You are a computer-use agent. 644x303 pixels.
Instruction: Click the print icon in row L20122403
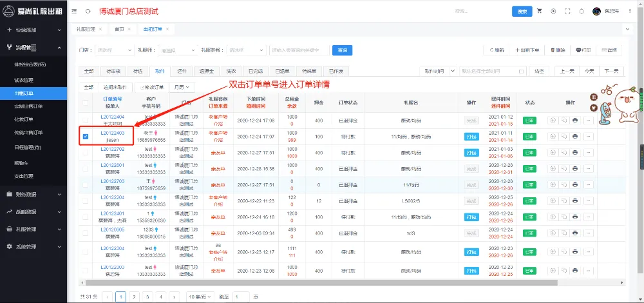coord(575,136)
